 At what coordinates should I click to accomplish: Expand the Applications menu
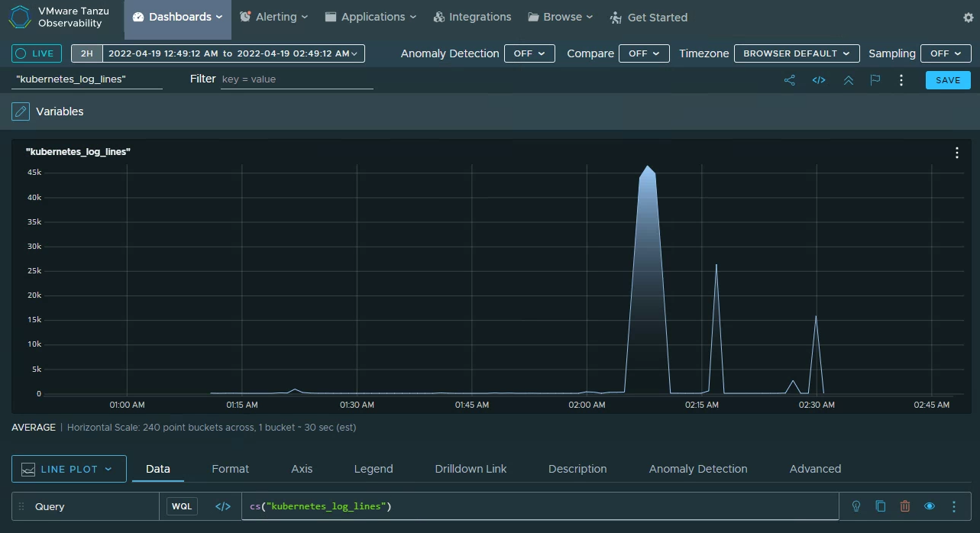pyautogui.click(x=370, y=17)
